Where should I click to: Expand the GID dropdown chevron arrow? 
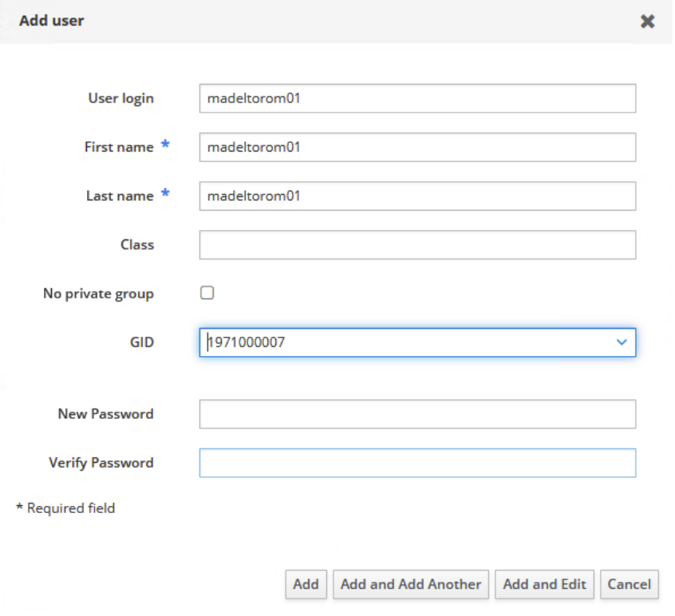(x=622, y=342)
